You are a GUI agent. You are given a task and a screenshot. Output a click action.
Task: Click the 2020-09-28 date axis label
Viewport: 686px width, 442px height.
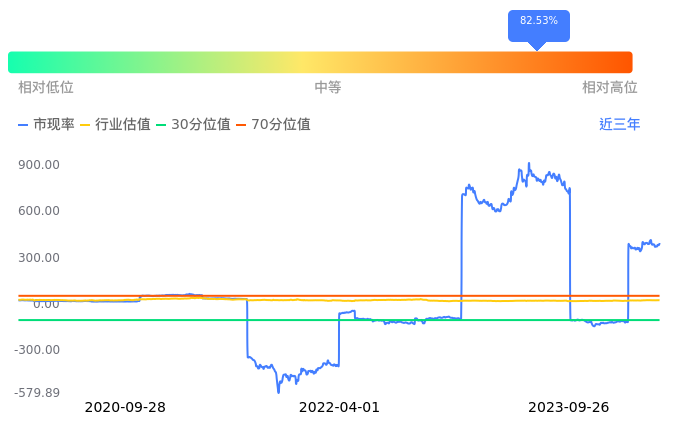(125, 408)
